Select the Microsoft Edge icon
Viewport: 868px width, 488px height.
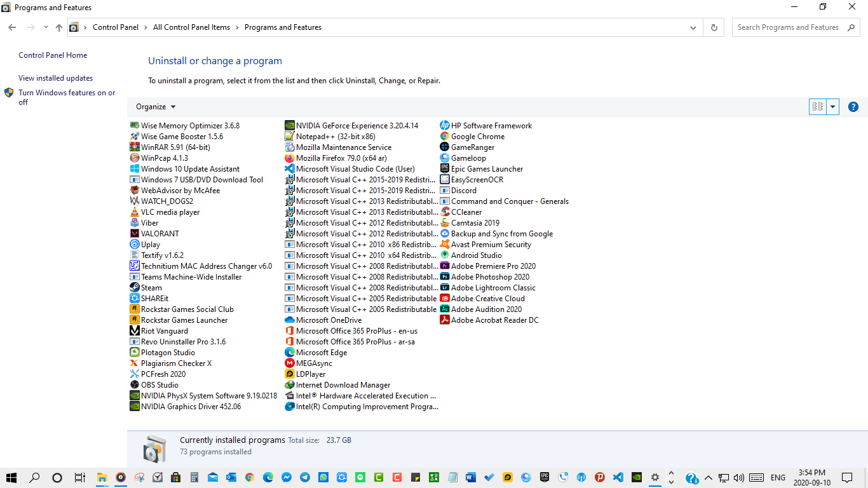pos(290,353)
